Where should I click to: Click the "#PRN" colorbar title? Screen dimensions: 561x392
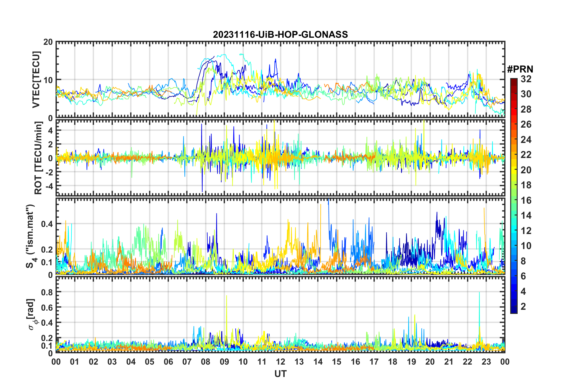pos(520,69)
